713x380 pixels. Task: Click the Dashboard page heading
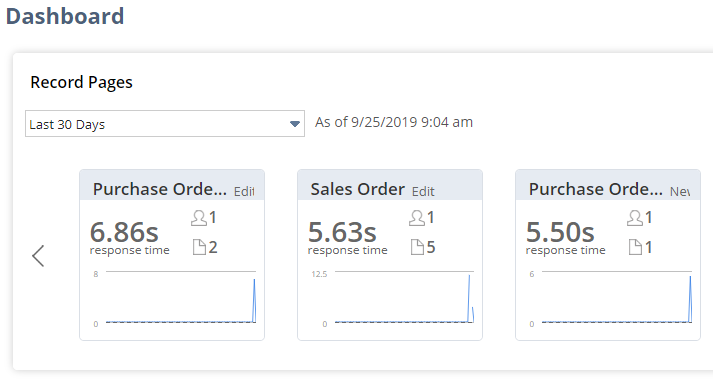(65, 16)
